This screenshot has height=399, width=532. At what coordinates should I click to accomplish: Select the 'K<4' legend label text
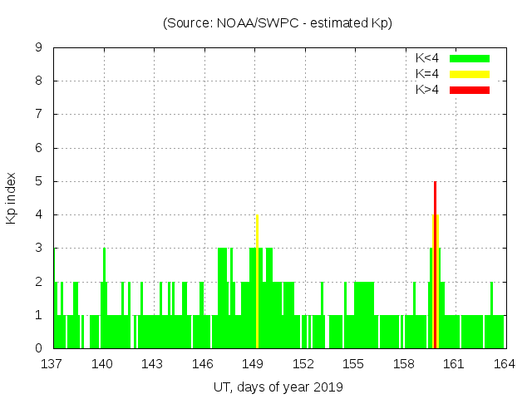tap(427, 58)
